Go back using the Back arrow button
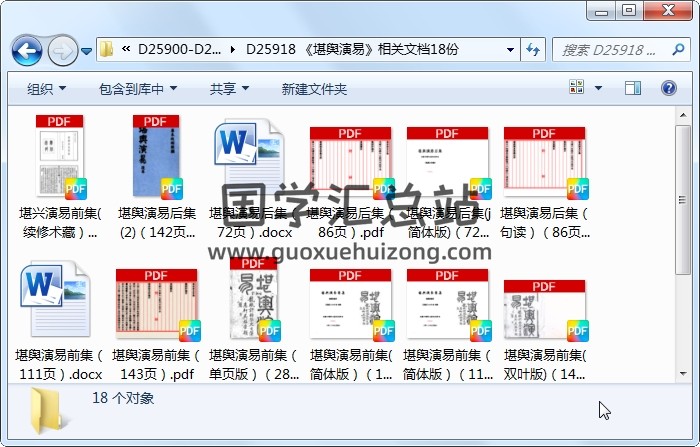The height and width of the screenshot is (447, 700). pyautogui.click(x=26, y=49)
